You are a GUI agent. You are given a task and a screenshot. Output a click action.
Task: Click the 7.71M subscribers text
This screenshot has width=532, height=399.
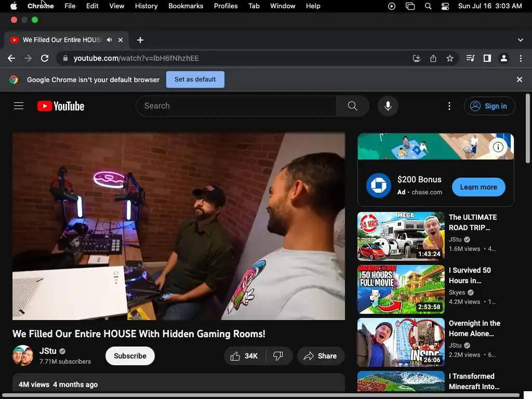pos(65,362)
